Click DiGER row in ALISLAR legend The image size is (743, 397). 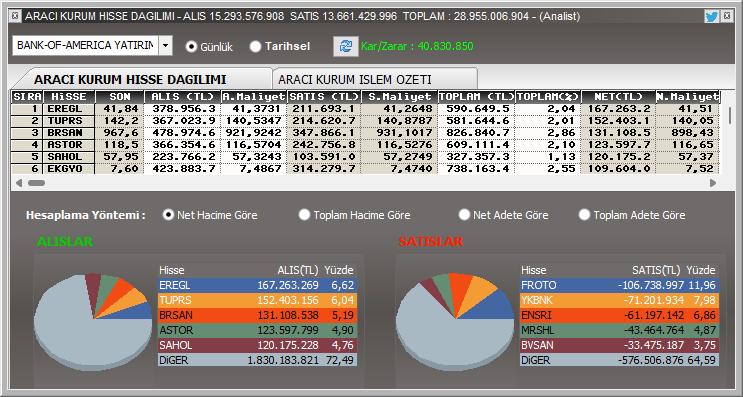(257, 360)
